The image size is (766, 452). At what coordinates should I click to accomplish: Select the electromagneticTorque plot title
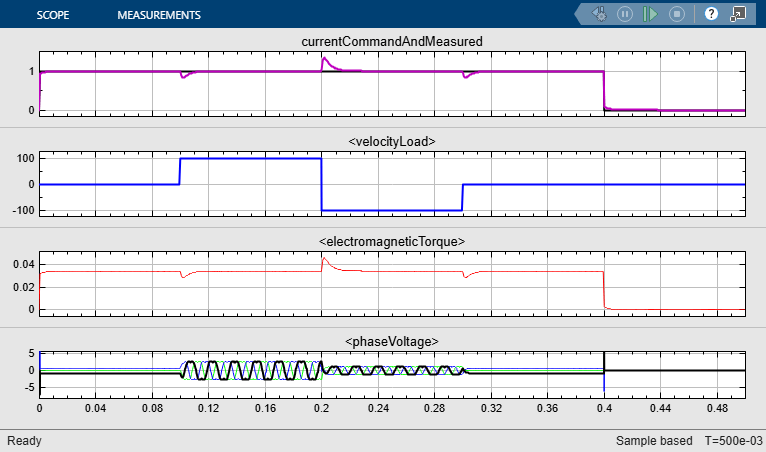coord(392,241)
